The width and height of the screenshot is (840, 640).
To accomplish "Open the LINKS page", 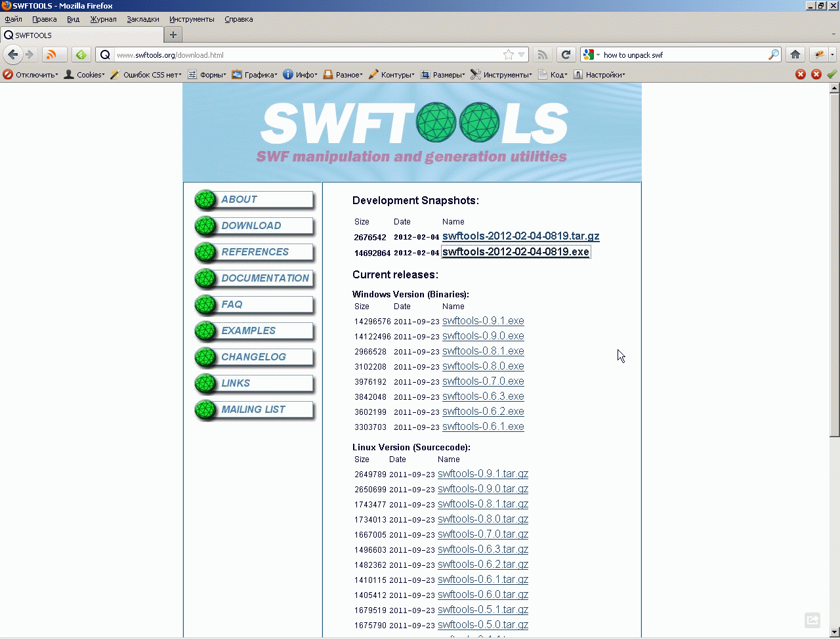I will (x=255, y=383).
